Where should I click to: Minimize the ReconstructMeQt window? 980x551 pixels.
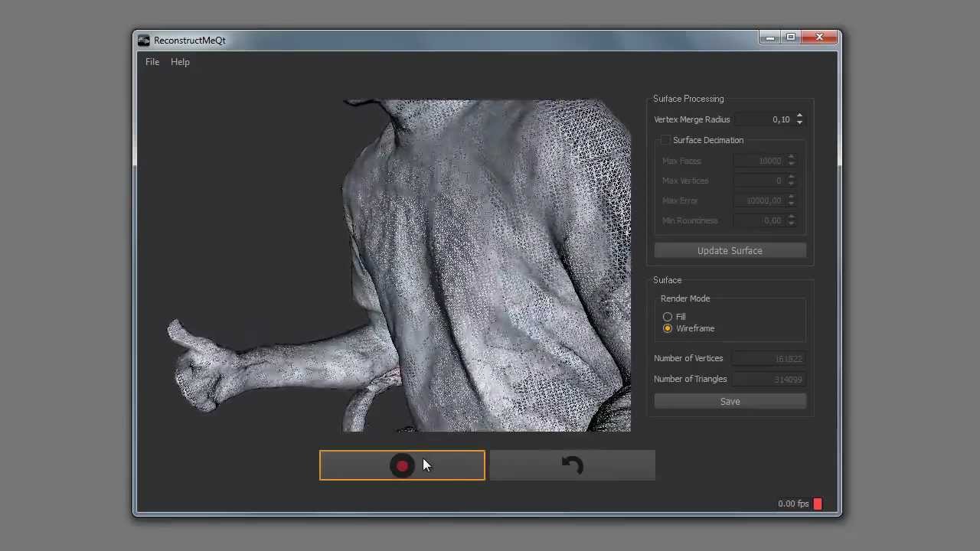click(x=770, y=37)
